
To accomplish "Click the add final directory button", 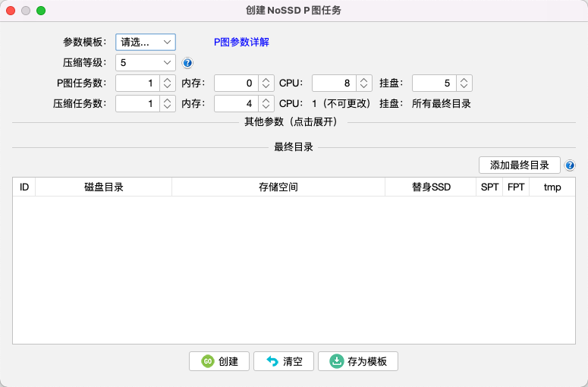I will [519, 165].
